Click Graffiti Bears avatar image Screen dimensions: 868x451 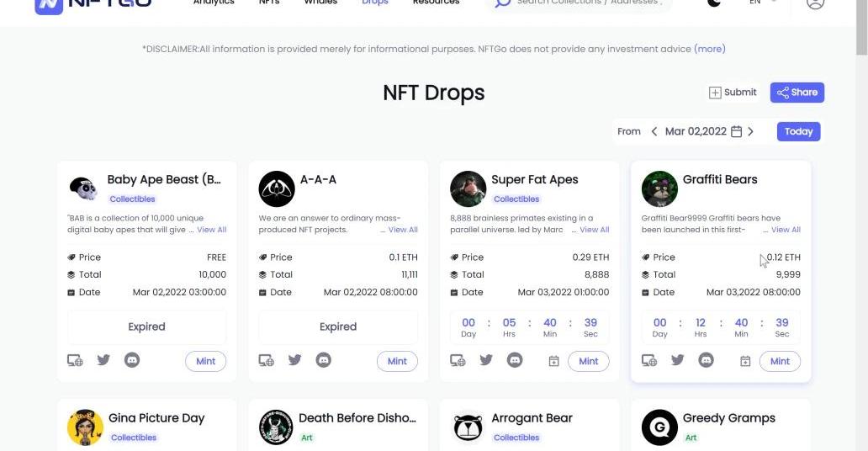click(659, 189)
